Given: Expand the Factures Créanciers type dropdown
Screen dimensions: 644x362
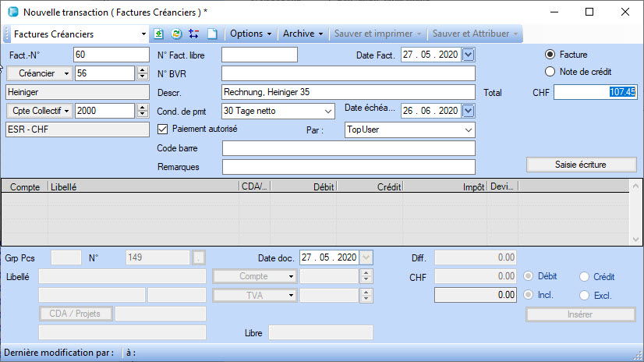Looking at the screenshot, I should 143,34.
